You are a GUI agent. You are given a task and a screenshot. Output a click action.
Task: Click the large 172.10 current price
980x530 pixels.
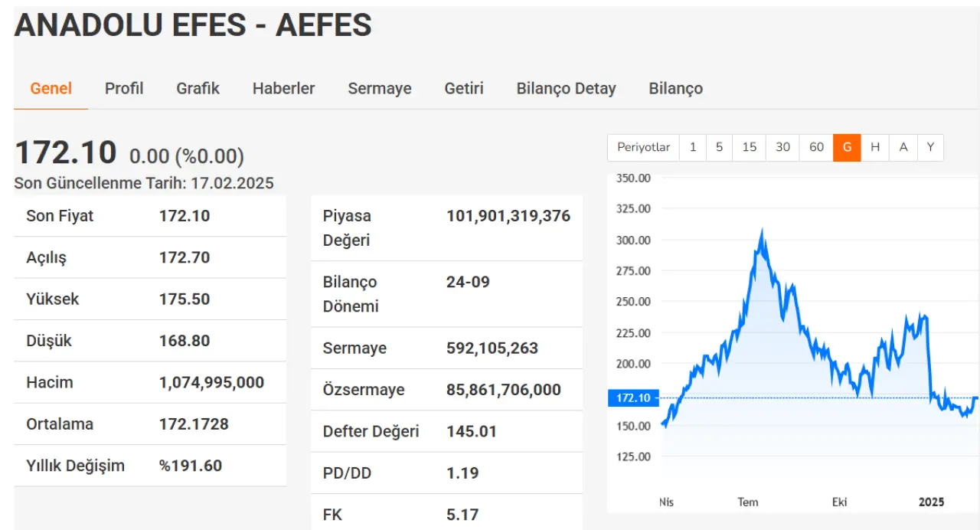pos(66,152)
